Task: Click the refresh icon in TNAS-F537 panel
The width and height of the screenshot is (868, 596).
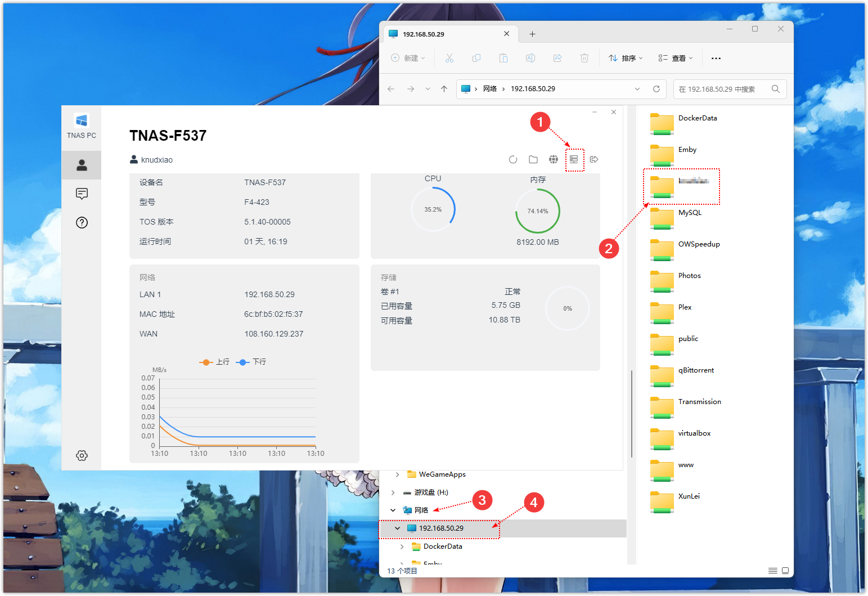Action: 513,159
